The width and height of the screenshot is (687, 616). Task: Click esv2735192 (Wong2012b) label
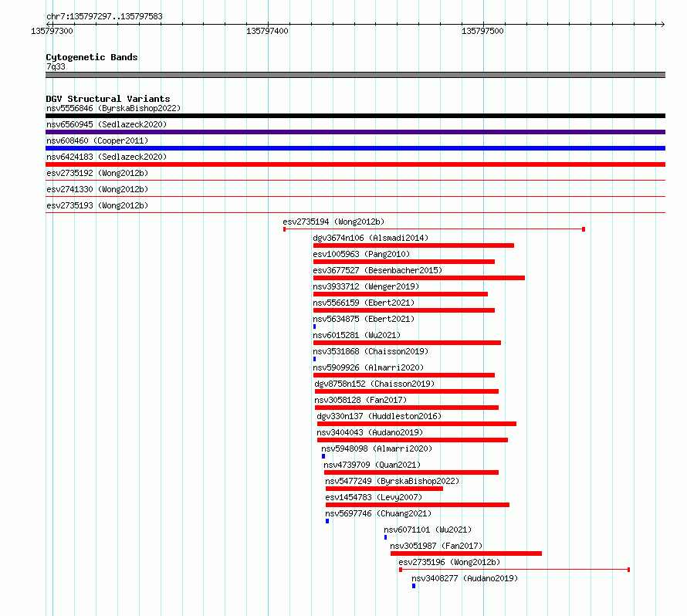[97, 173]
